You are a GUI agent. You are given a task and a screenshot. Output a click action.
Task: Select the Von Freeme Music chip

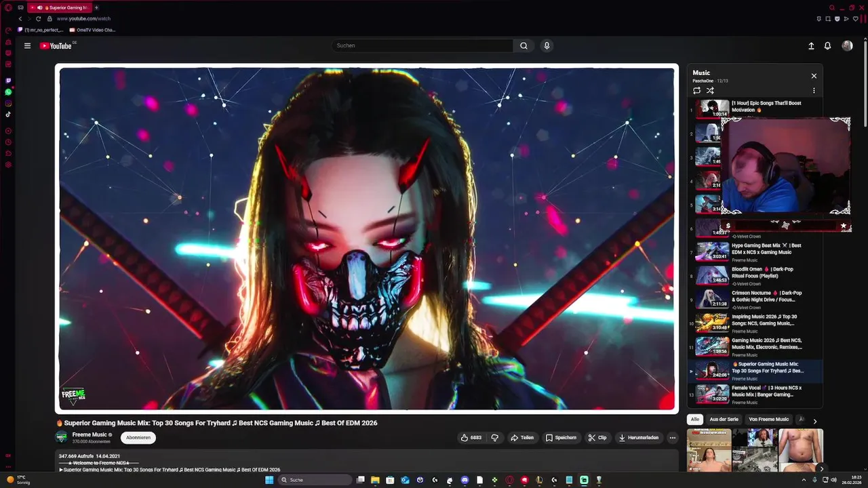pos(768,420)
